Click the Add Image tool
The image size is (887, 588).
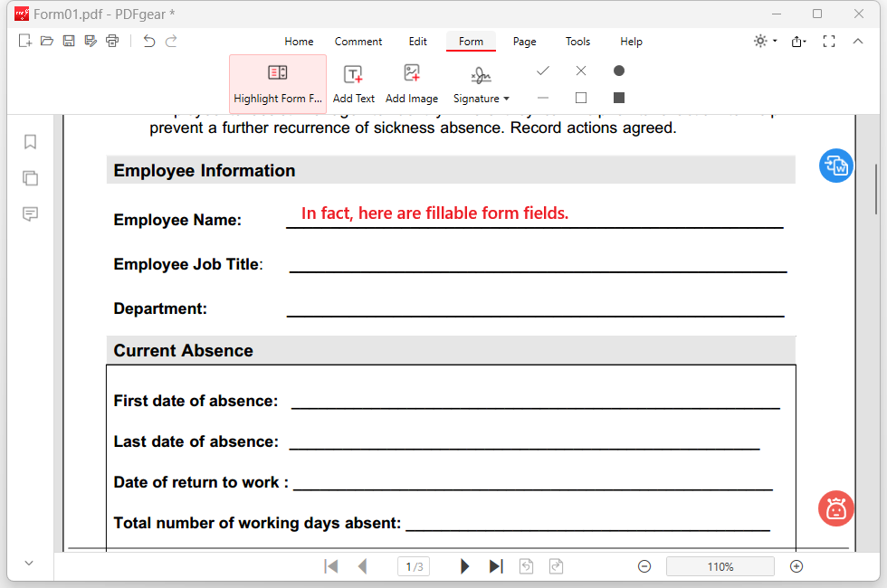pyautogui.click(x=412, y=84)
